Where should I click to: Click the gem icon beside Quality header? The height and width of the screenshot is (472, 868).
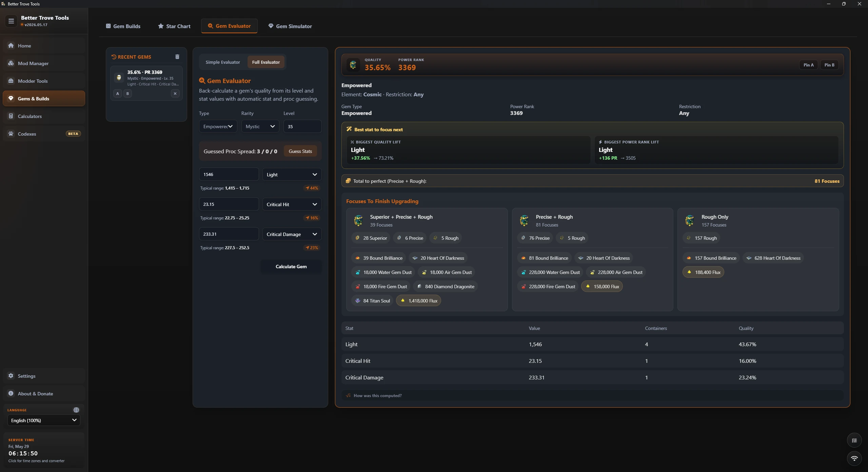tap(353, 64)
